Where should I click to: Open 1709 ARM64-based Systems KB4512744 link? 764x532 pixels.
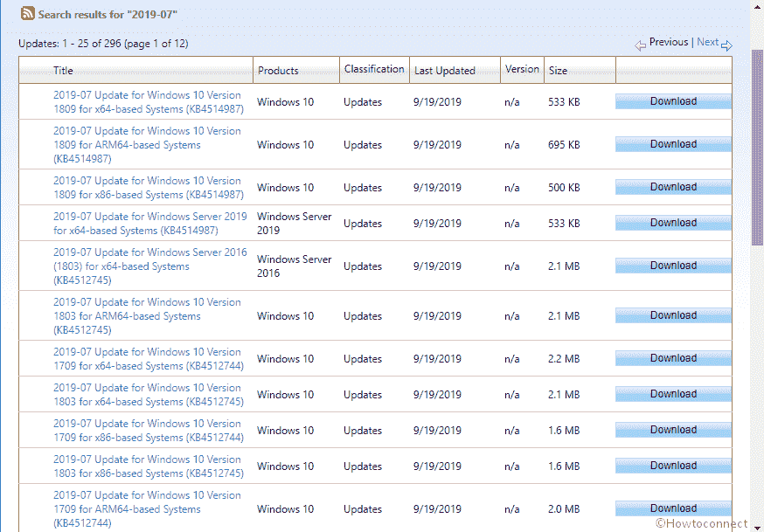point(147,509)
